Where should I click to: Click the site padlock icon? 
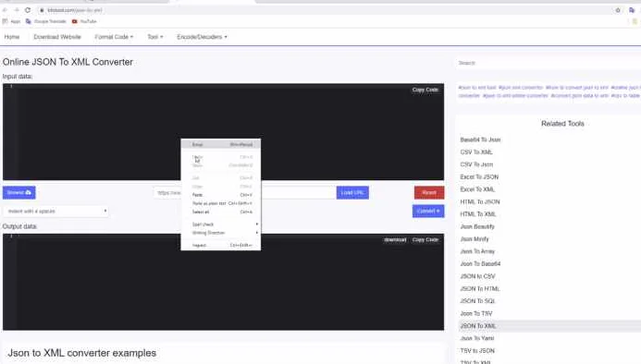42,10
